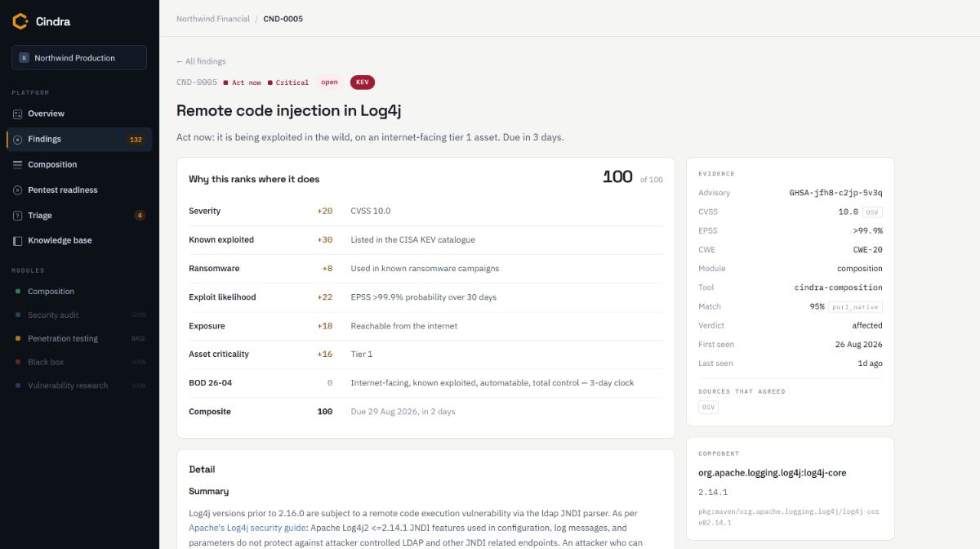This screenshot has height=549, width=980.
Task: Go to Triage section
Action: click(x=40, y=215)
